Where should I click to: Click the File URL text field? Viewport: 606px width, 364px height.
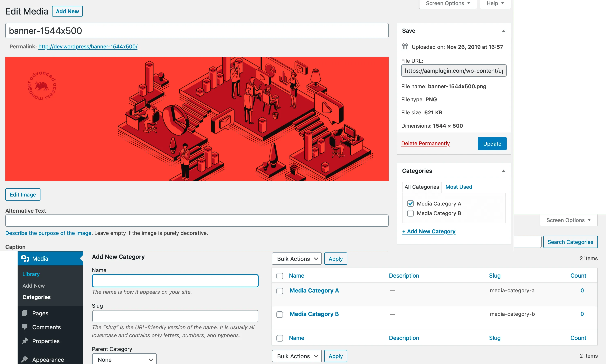click(454, 71)
